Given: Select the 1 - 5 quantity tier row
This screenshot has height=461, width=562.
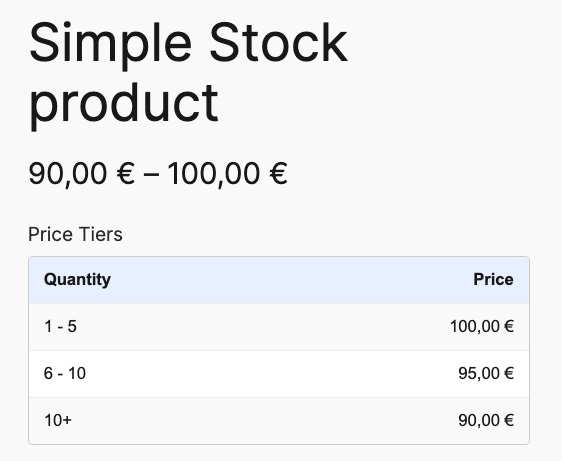Looking at the screenshot, I should (279, 327).
